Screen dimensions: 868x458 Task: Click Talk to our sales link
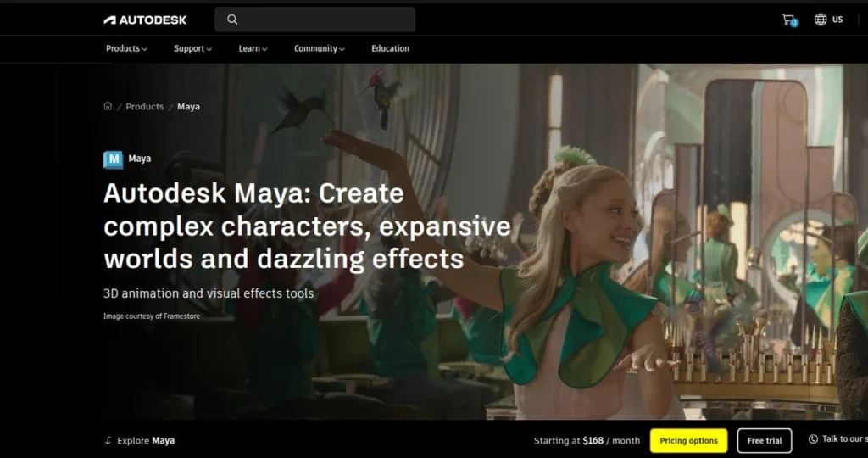tap(845, 439)
